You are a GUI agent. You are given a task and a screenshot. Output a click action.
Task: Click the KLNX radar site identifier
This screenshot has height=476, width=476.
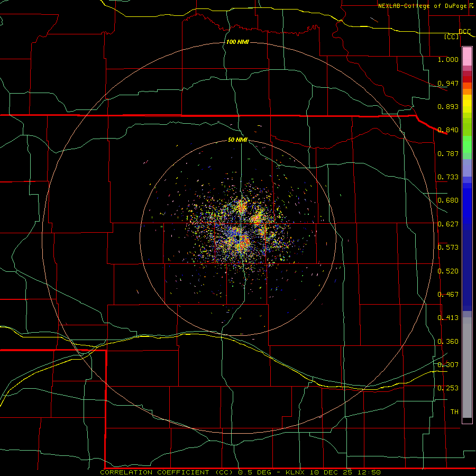296,472
